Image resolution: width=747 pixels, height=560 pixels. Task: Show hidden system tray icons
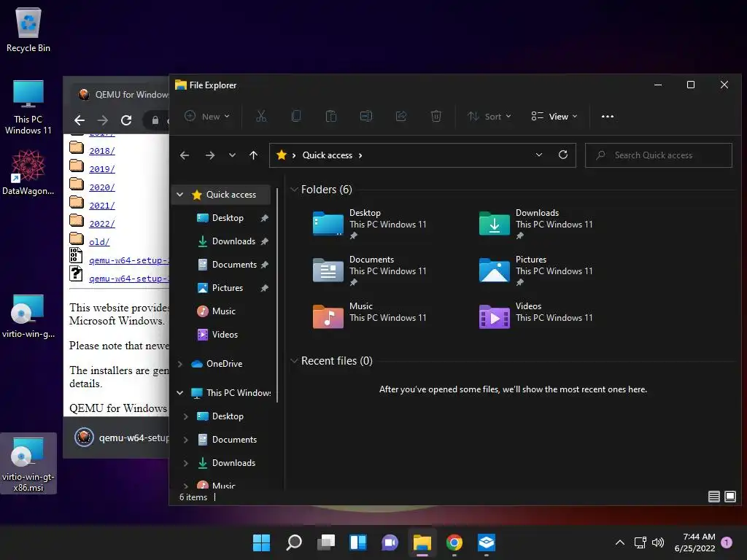620,542
